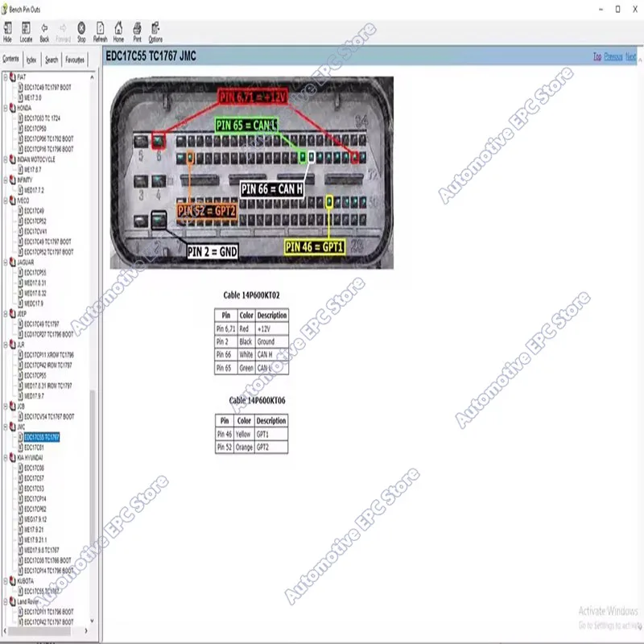Open FIAT topic EDC17C49 TC1797 BOOT

coord(47,88)
